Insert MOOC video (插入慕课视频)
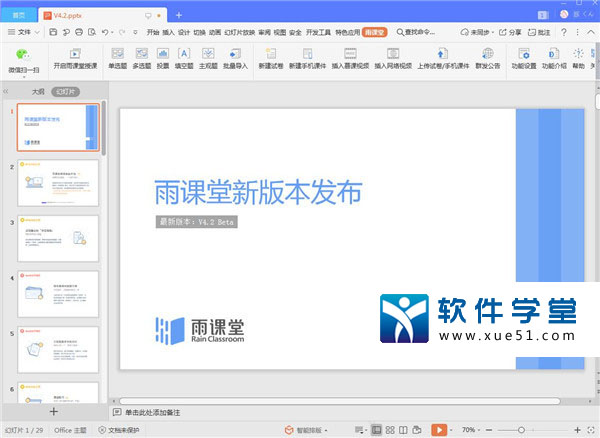 point(350,59)
